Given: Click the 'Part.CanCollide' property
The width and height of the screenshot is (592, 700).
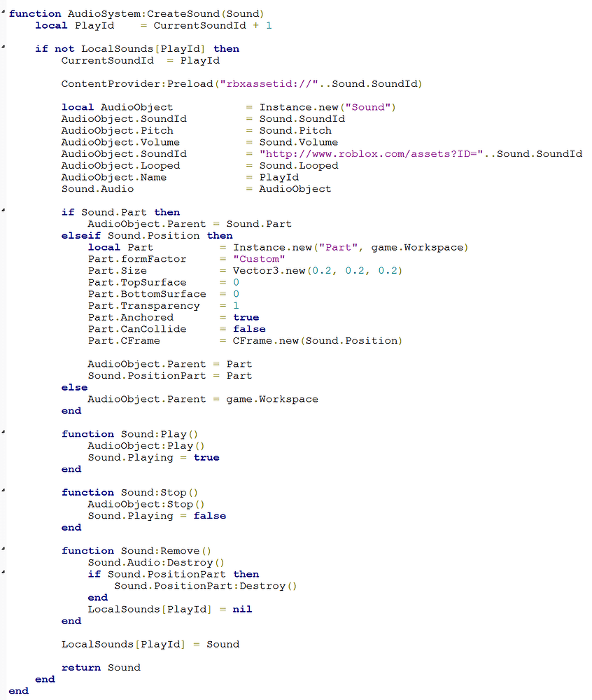Looking at the screenshot, I should (x=137, y=329).
